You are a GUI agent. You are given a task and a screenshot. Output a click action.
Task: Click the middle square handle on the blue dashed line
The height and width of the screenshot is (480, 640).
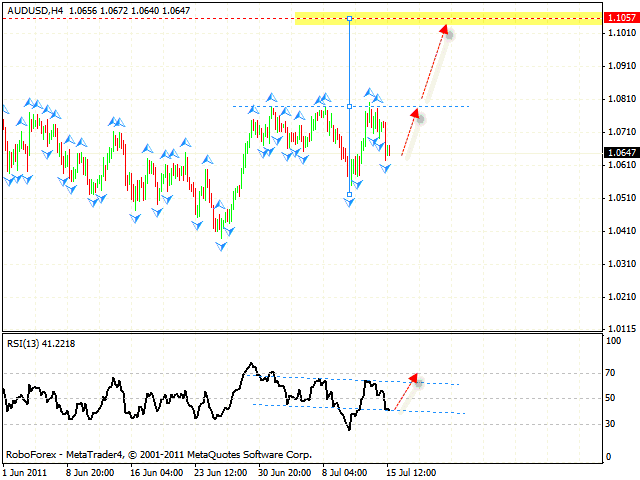coord(349,106)
